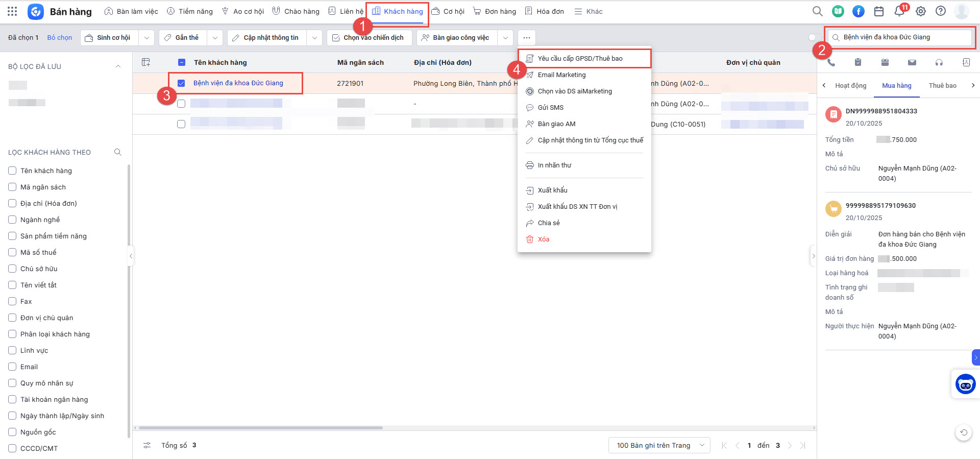This screenshot has width=980, height=459.
Task: Show notifications from the bell icon
Action: 899,11
